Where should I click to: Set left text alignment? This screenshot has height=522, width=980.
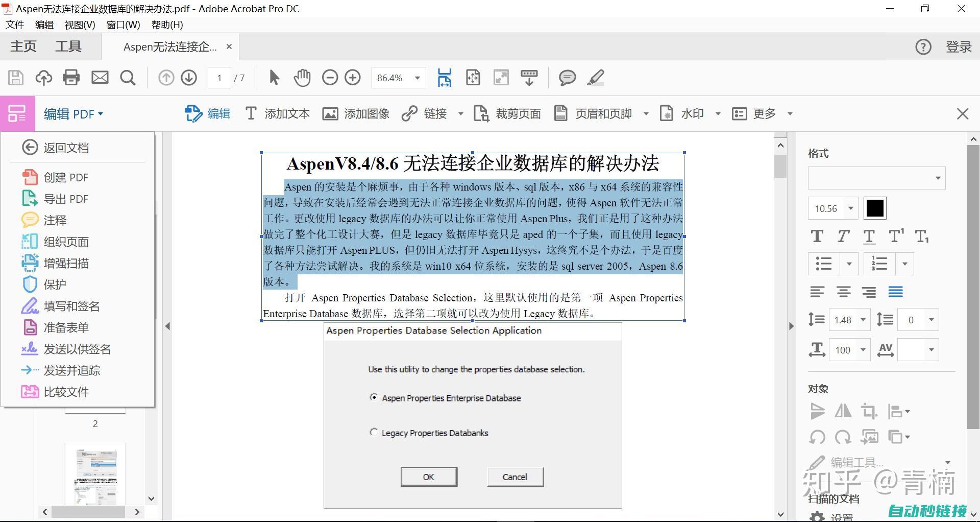817,292
